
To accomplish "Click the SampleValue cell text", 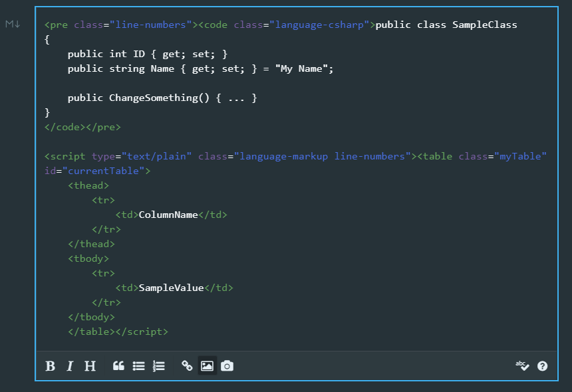I will (171, 288).
